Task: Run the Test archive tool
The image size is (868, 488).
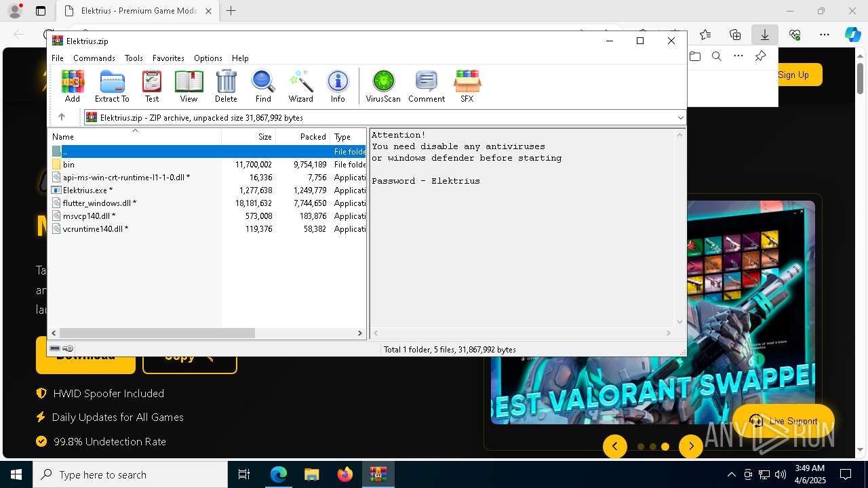Action: [152, 86]
